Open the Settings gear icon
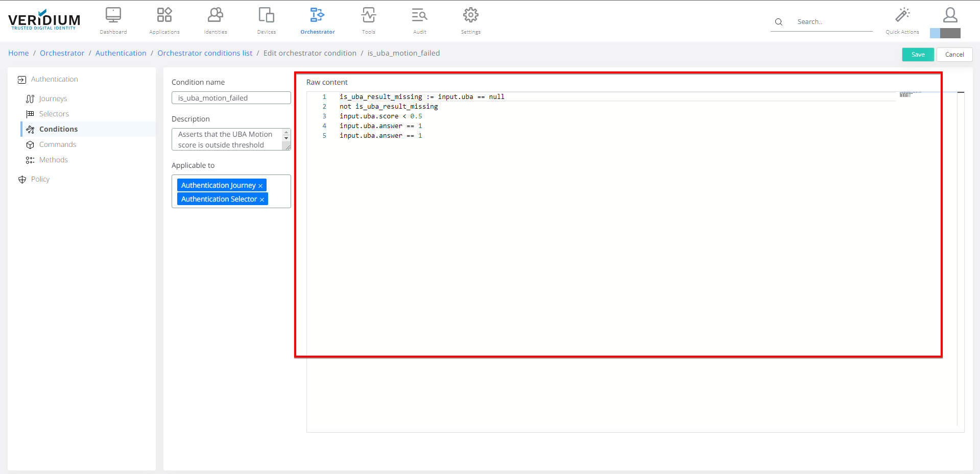980x474 pixels. click(x=470, y=15)
